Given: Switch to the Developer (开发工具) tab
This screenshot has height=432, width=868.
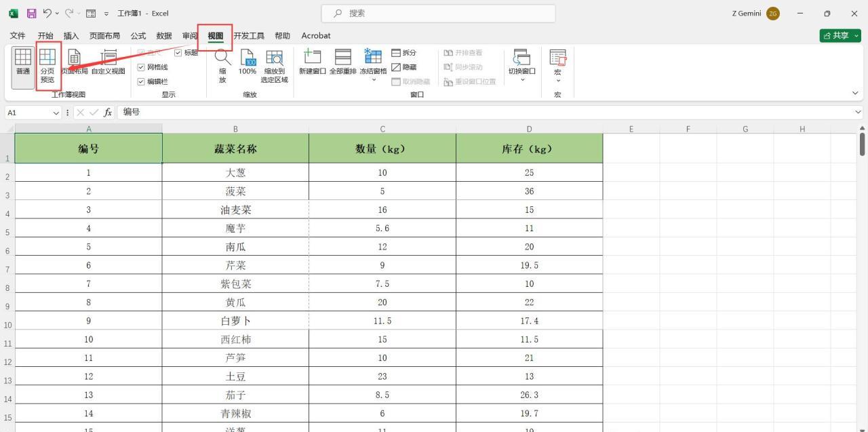Looking at the screenshot, I should click(249, 36).
